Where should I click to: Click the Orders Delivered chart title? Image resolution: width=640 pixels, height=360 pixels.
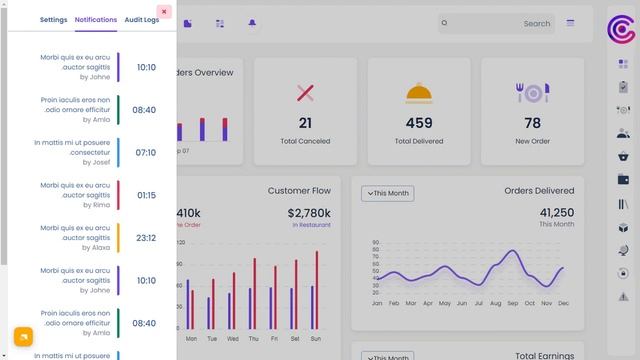coord(539,191)
